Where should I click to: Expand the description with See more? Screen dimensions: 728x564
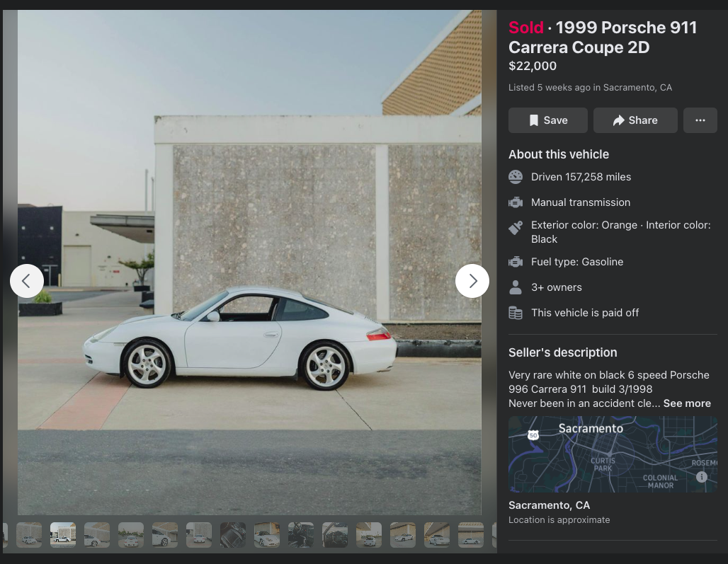tap(687, 403)
